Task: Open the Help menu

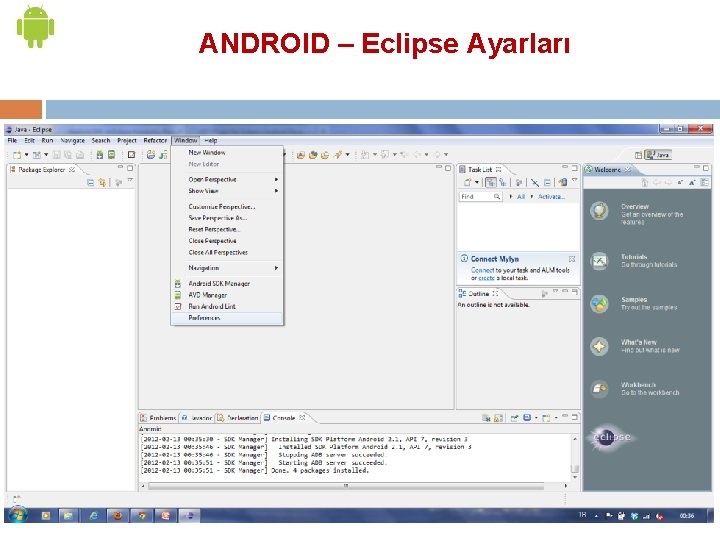Action: click(211, 141)
